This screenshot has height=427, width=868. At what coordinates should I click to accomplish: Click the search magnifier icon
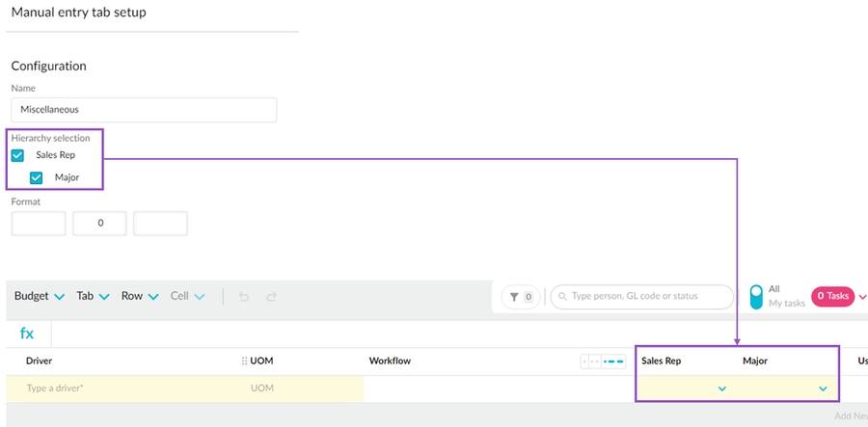[x=560, y=297]
